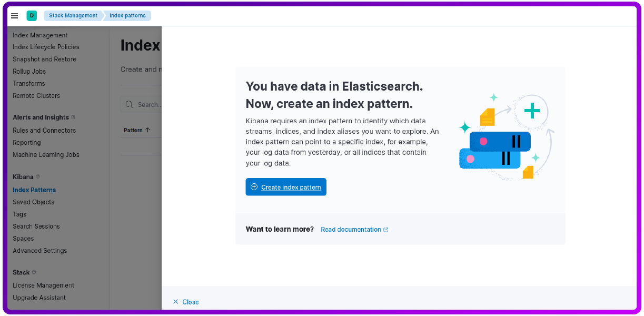The width and height of the screenshot is (644, 316).
Task: Go to Machine Learning Jobs
Action: [x=46, y=155]
